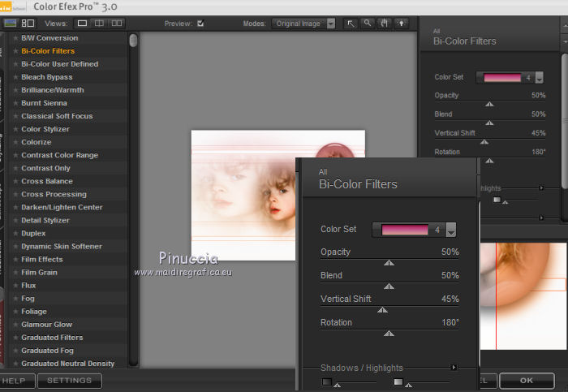Screen dimensions: 568x392
Task: Toggle star beside Glamour Glow
Action: pyautogui.click(x=15, y=325)
